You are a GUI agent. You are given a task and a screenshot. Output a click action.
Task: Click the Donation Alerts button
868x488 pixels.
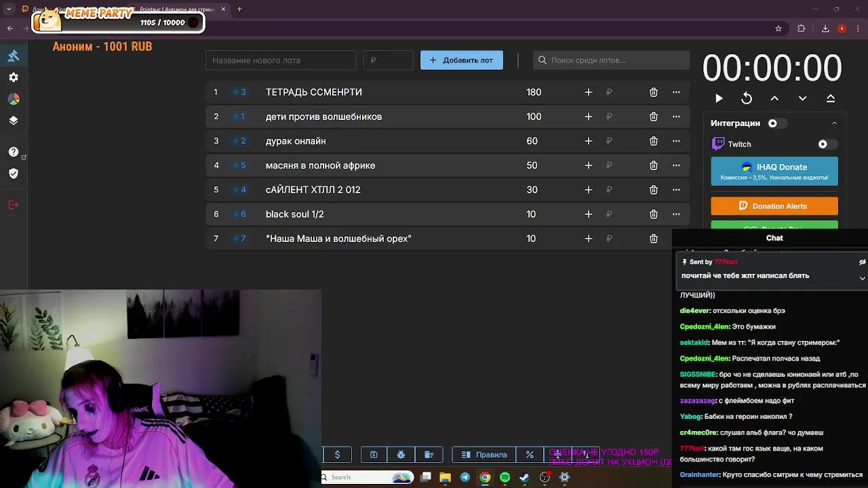tap(774, 206)
